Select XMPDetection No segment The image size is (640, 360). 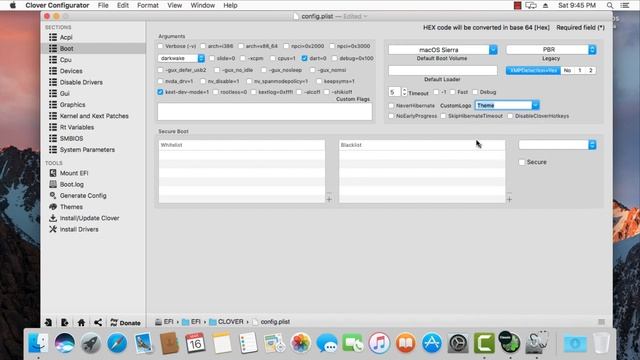[x=567, y=71]
